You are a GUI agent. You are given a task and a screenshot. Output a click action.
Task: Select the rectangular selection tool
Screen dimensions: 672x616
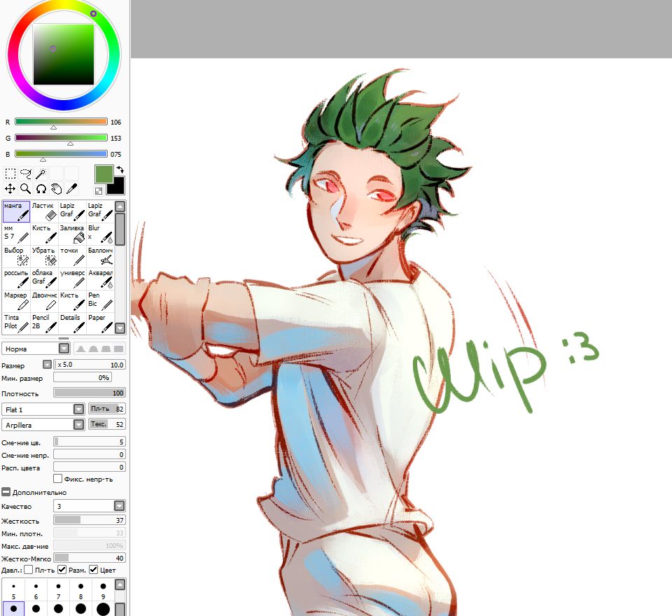pyautogui.click(x=10, y=173)
